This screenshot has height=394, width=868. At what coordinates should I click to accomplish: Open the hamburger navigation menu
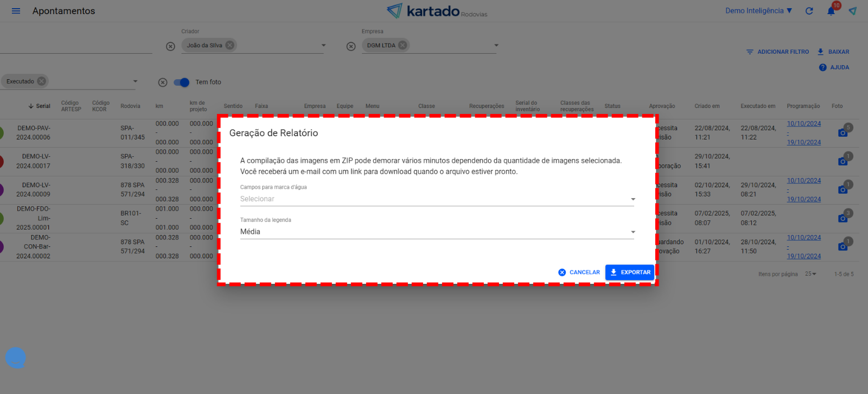tap(16, 11)
